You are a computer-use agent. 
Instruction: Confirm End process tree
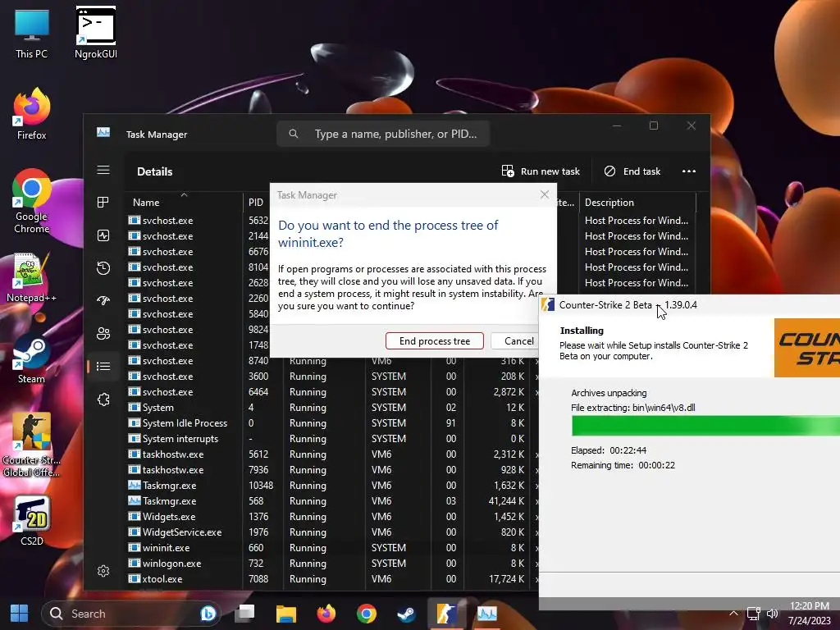pyautogui.click(x=435, y=340)
